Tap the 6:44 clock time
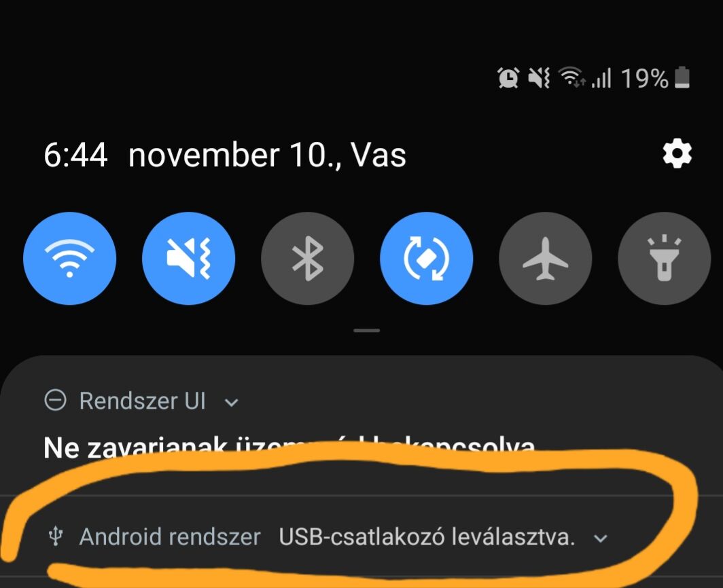Viewport: 723px width, 588px height. (x=75, y=155)
